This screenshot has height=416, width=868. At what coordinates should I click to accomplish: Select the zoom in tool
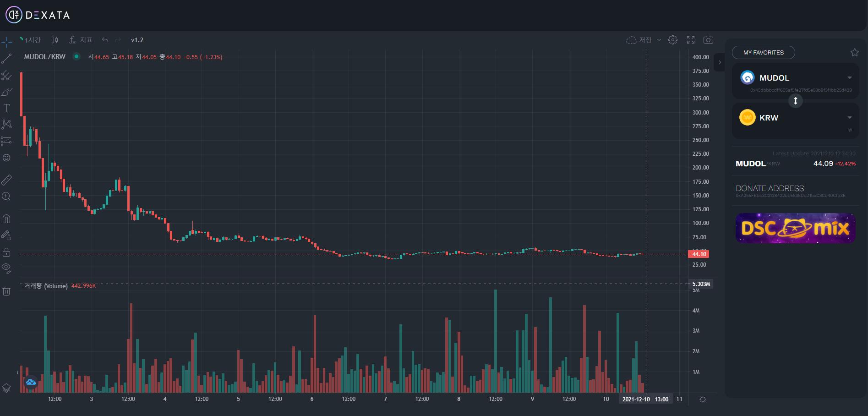pyautogui.click(x=6, y=196)
